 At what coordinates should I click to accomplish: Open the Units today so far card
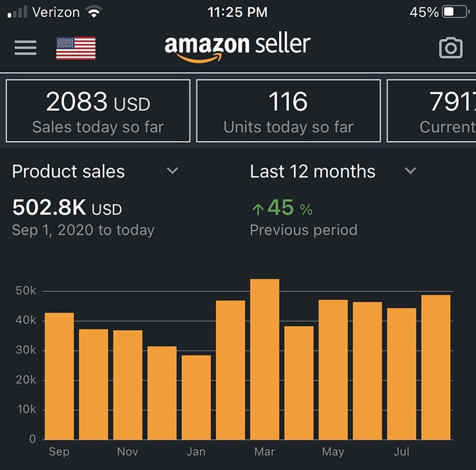(288, 111)
